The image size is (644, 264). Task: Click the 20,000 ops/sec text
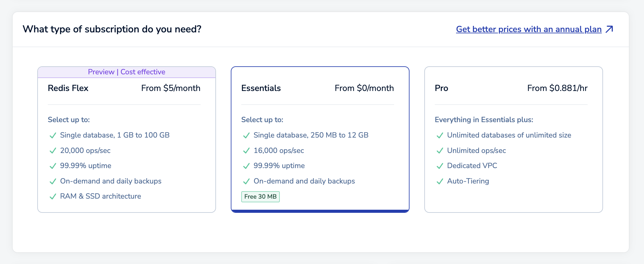click(85, 151)
